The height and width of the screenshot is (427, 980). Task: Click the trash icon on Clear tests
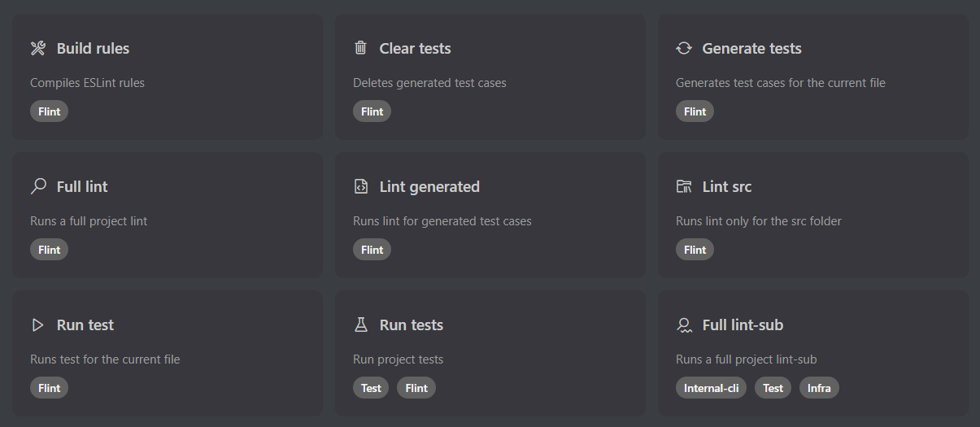point(361,48)
